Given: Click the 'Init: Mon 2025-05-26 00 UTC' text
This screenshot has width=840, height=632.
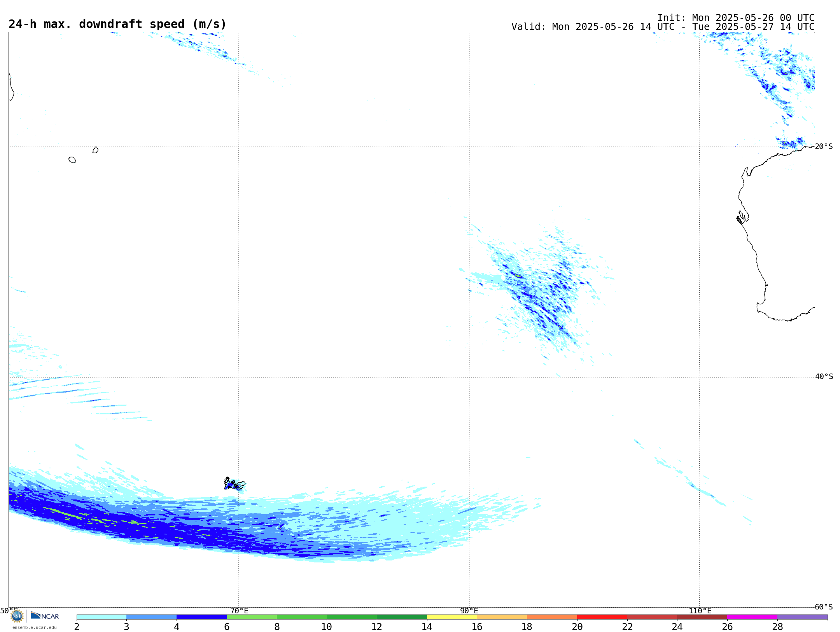Looking at the screenshot, I should [736, 18].
